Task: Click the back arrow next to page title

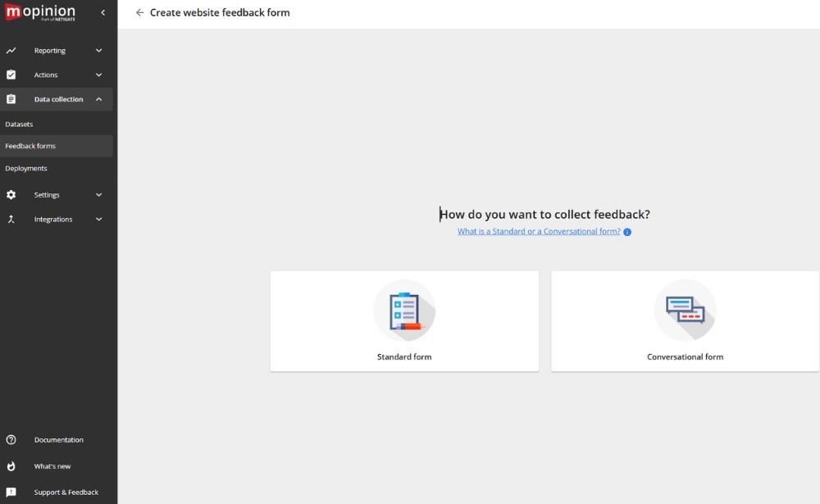Action: point(139,12)
